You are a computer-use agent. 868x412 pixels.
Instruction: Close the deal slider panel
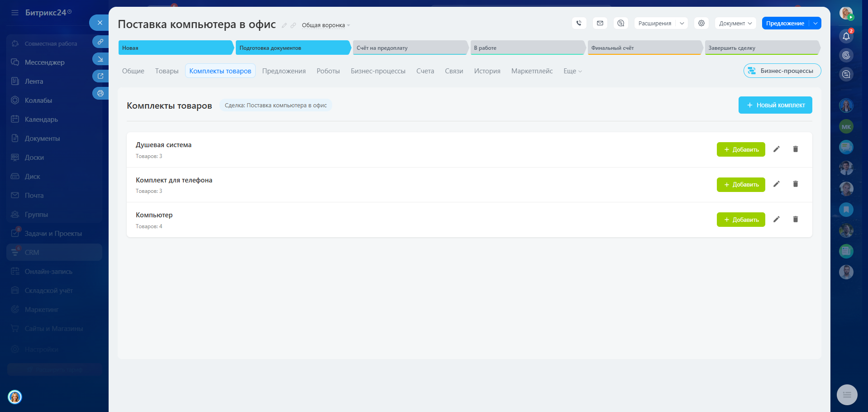100,23
